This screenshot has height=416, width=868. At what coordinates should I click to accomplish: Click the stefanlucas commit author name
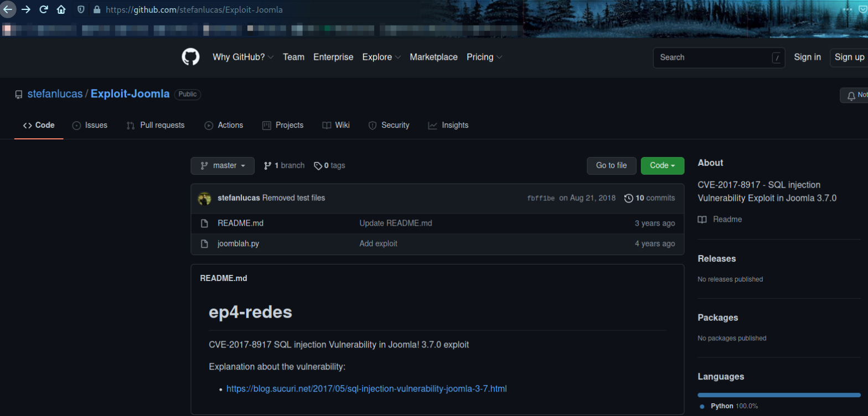239,198
